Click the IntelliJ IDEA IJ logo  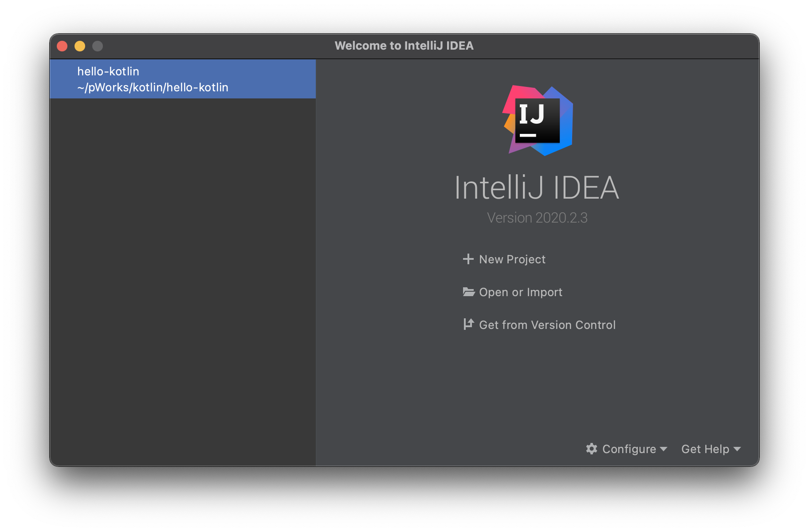click(538, 120)
